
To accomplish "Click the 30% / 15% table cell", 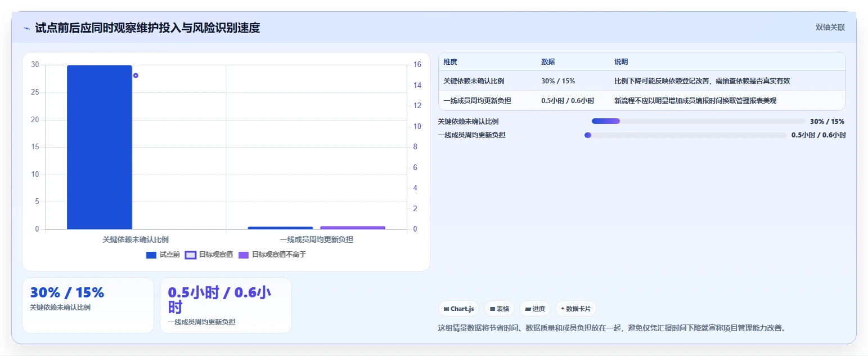I will [558, 81].
